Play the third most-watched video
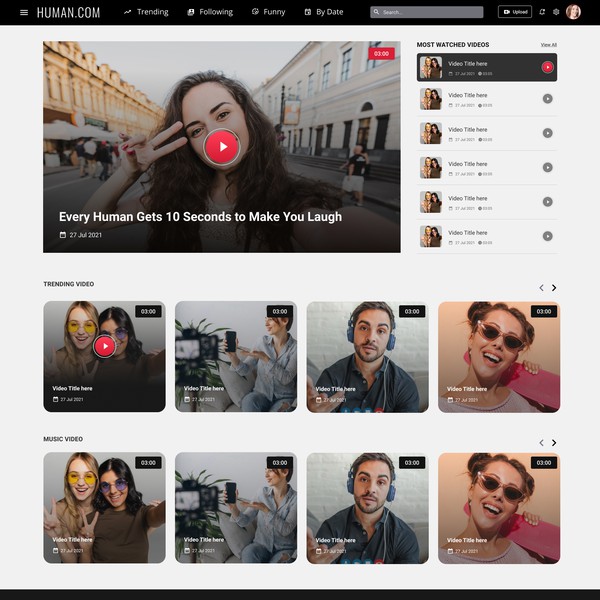The width and height of the screenshot is (600, 600). tap(548, 133)
